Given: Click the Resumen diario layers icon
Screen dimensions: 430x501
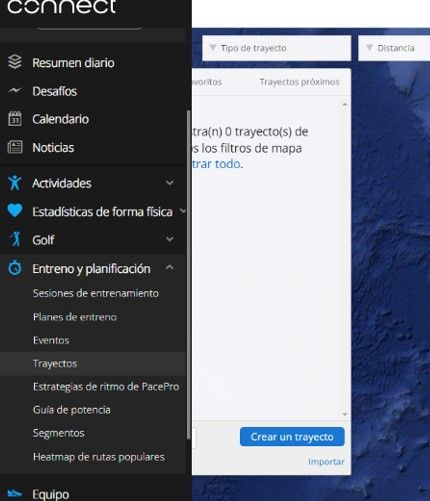Looking at the screenshot, I should [15, 62].
